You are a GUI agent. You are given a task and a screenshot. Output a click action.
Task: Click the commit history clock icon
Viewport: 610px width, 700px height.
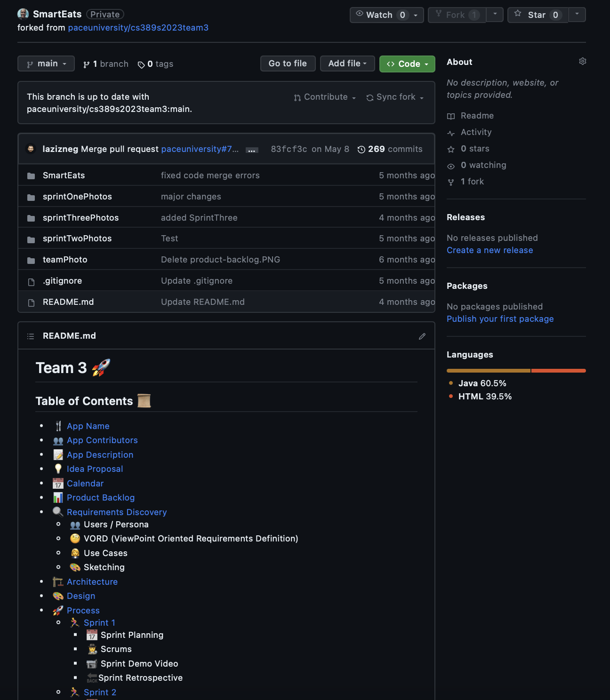tap(361, 150)
